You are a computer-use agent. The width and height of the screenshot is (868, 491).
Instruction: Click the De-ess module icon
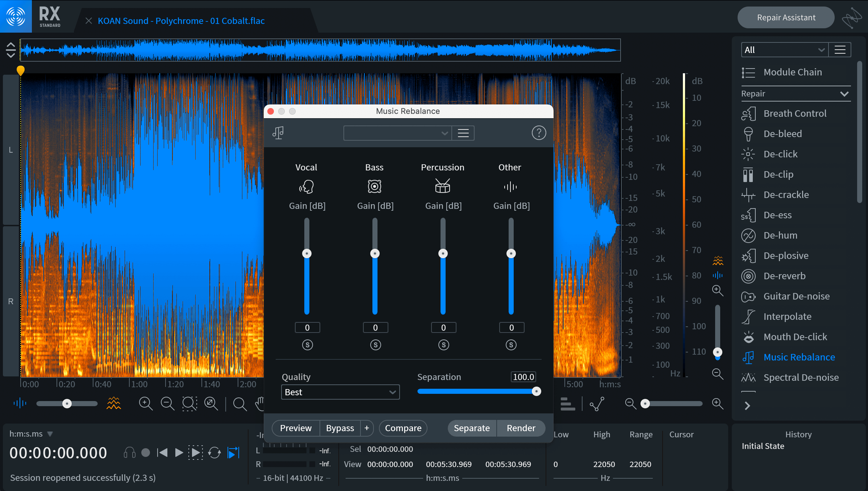pyautogui.click(x=748, y=215)
